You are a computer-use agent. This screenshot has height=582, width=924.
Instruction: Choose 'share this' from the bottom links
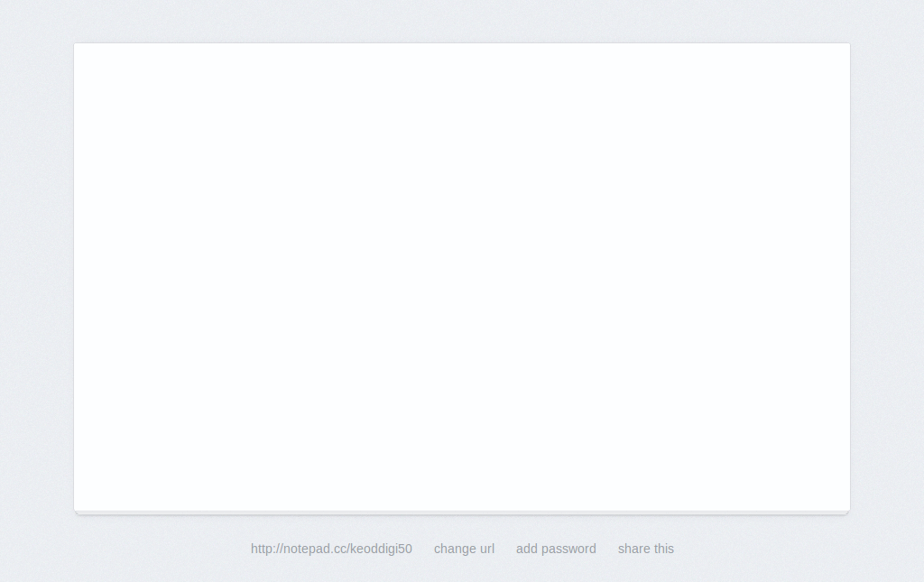tap(646, 549)
